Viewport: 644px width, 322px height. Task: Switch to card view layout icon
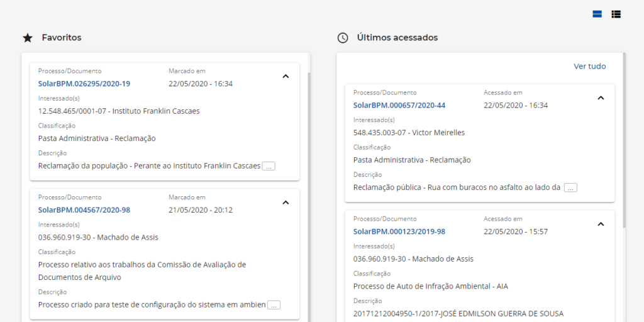(597, 14)
